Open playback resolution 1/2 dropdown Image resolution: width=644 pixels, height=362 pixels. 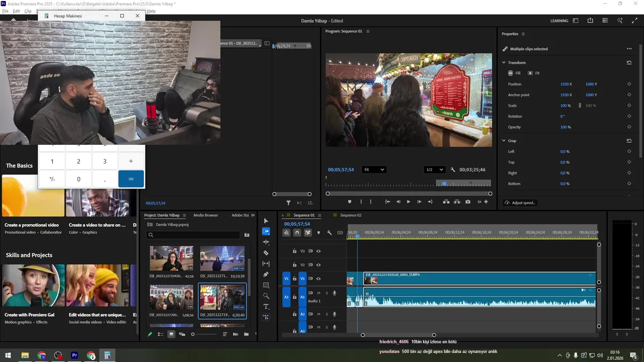(435, 170)
